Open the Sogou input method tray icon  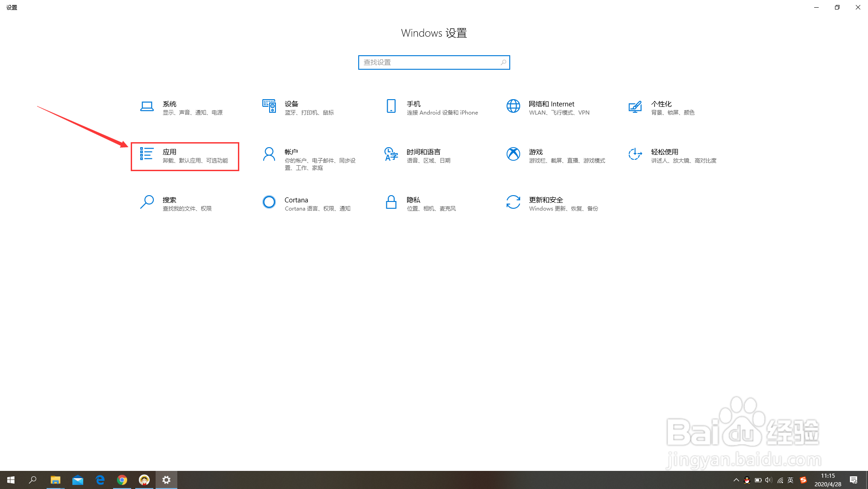click(x=803, y=480)
